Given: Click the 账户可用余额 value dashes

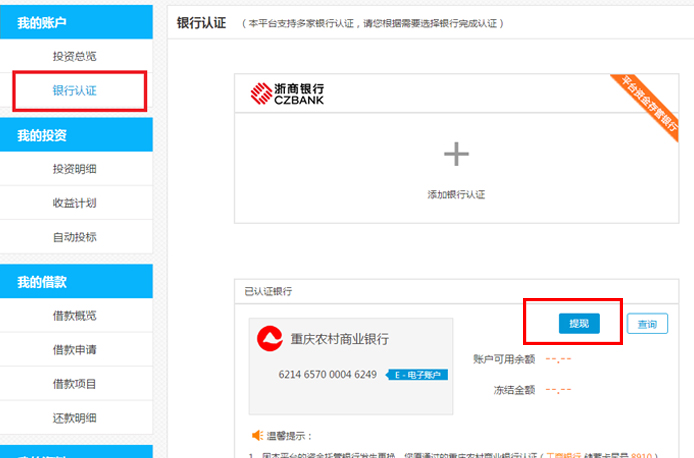Looking at the screenshot, I should tap(558, 359).
